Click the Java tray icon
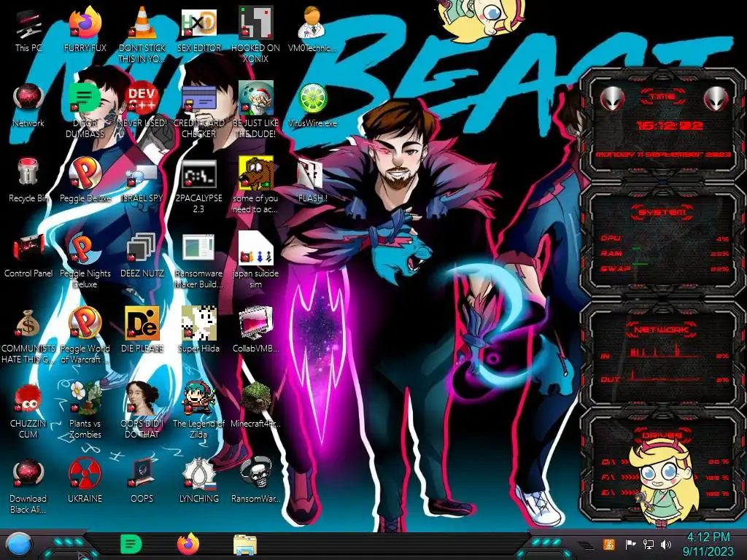 609,544
